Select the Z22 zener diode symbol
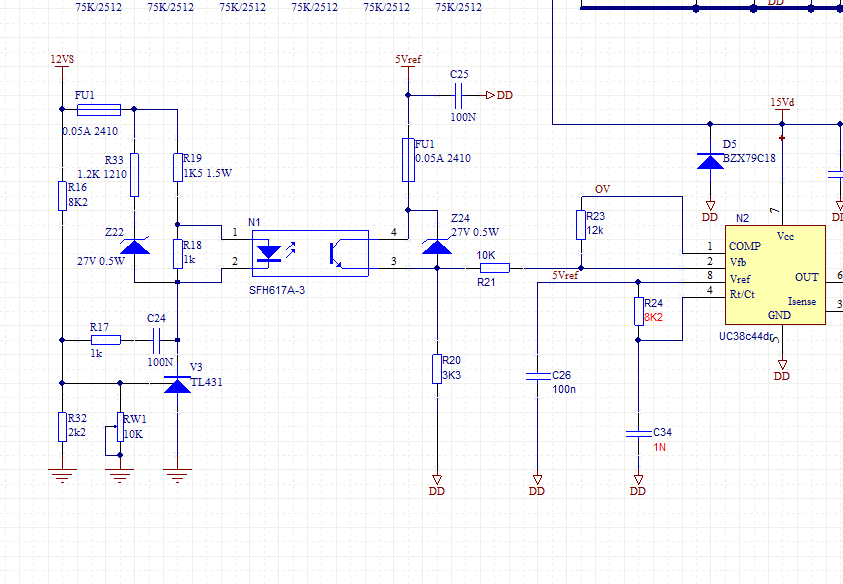This screenshot has height=584, width=843. (134, 246)
